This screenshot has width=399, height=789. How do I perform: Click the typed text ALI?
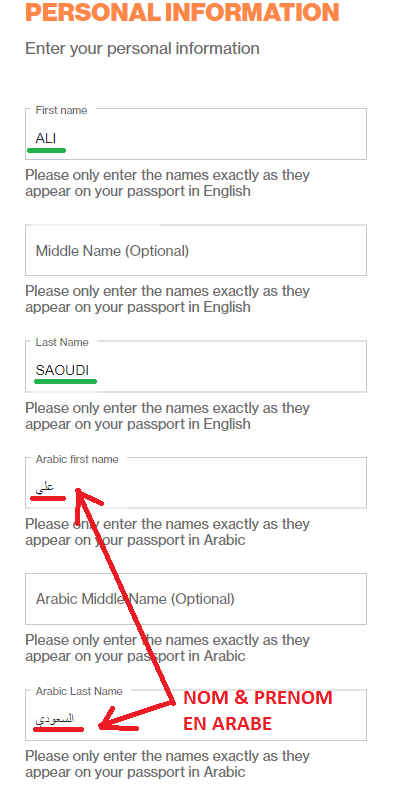tap(46, 138)
